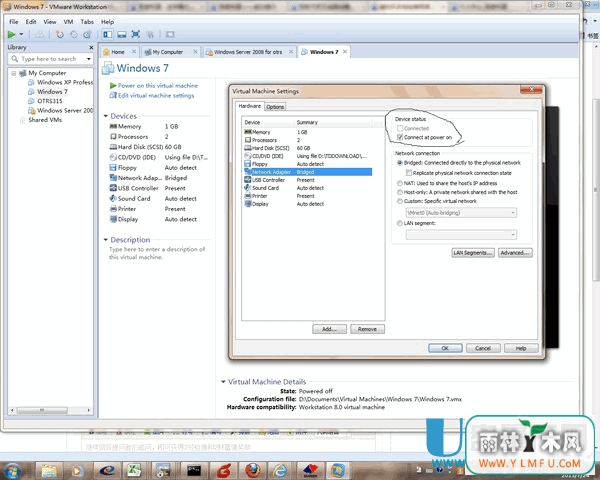Select Network Adapter in hardware list

click(x=308, y=172)
